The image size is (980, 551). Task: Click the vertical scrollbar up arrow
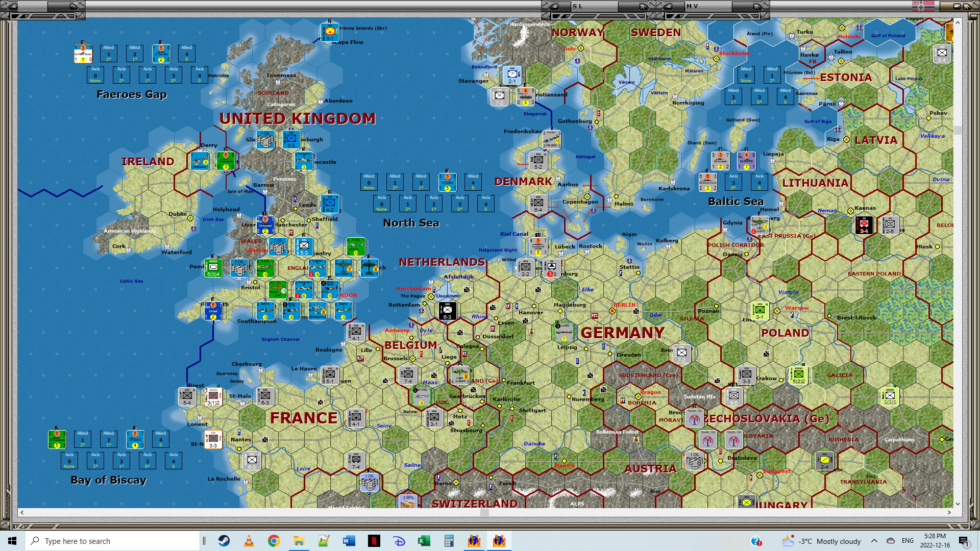pyautogui.click(x=958, y=22)
